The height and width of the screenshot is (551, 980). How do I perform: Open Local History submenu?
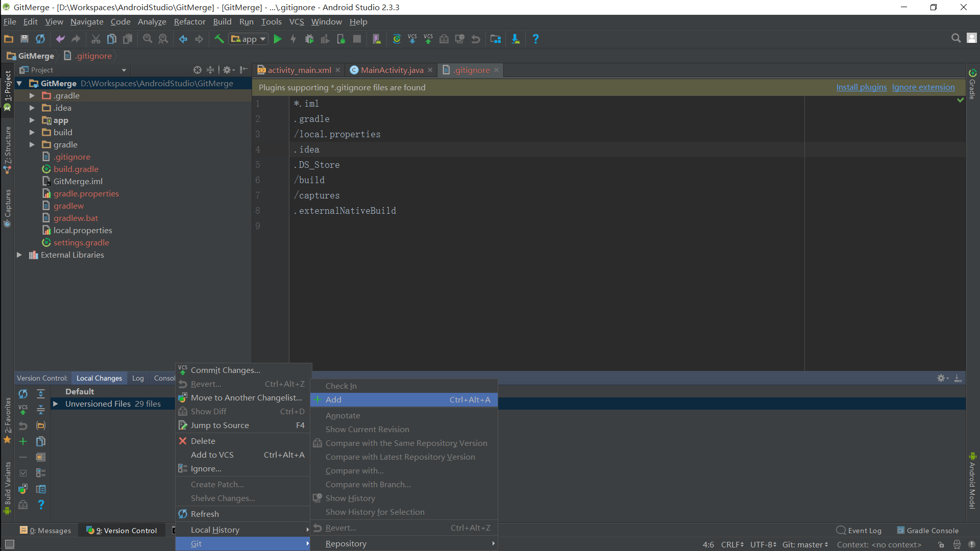(x=243, y=530)
